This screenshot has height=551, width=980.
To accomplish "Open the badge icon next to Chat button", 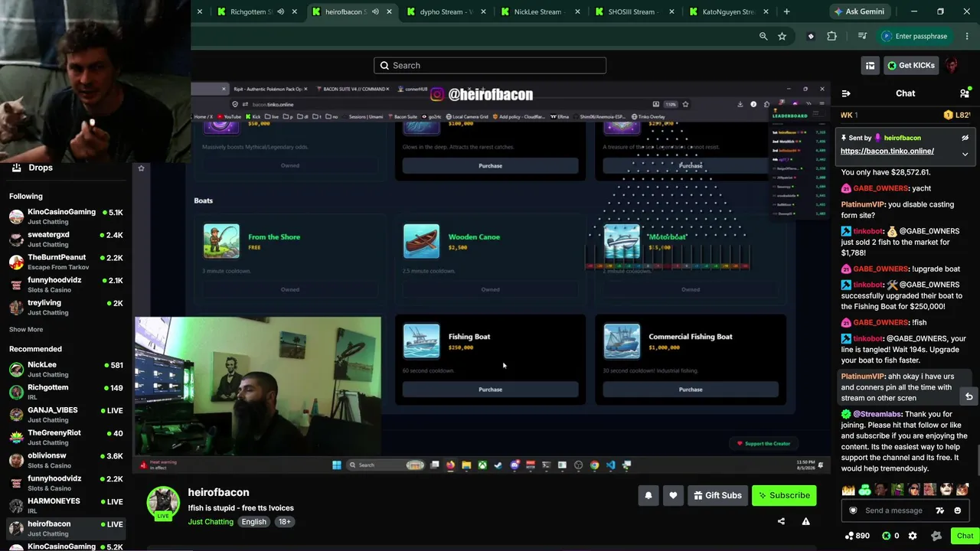I will [936, 536].
